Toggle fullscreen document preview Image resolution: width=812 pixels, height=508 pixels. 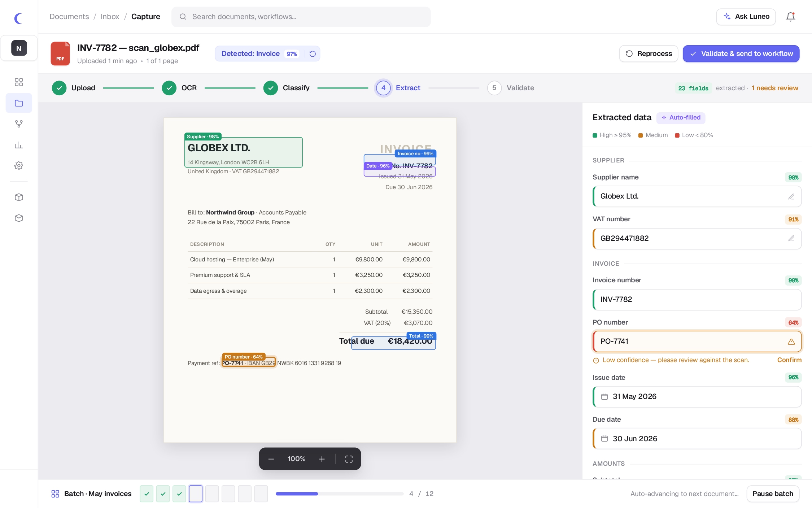coord(349,459)
